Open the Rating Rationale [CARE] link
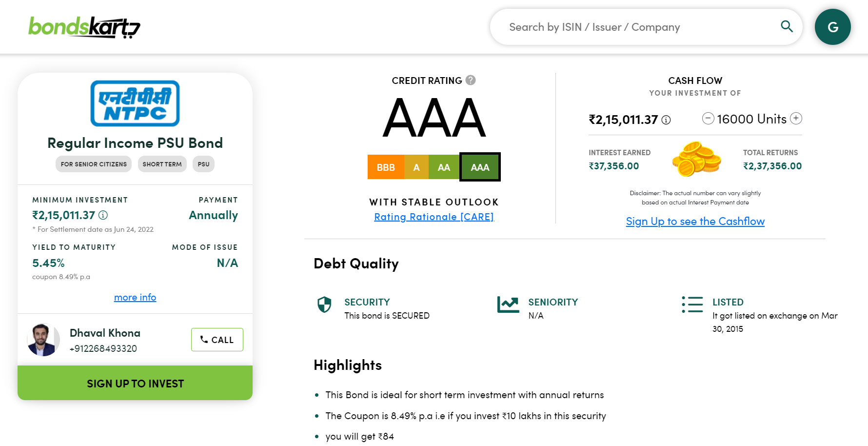868x446 pixels. (434, 217)
